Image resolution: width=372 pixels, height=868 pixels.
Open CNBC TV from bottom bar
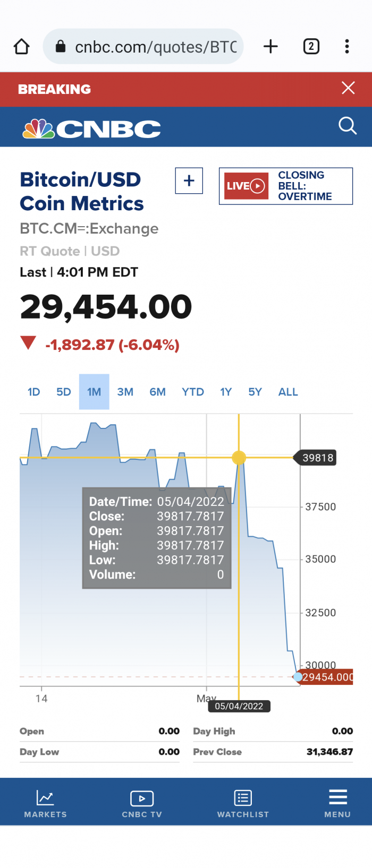coord(142,803)
